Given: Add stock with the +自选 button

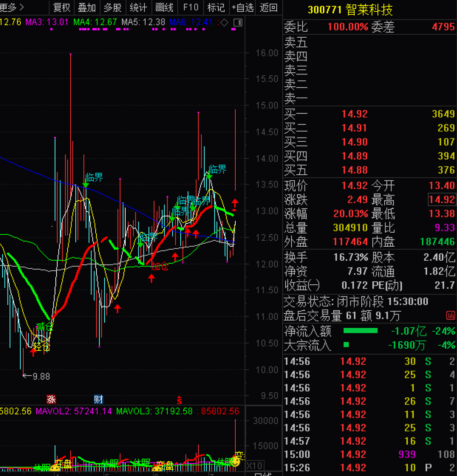Looking at the screenshot, I should click(242, 7).
